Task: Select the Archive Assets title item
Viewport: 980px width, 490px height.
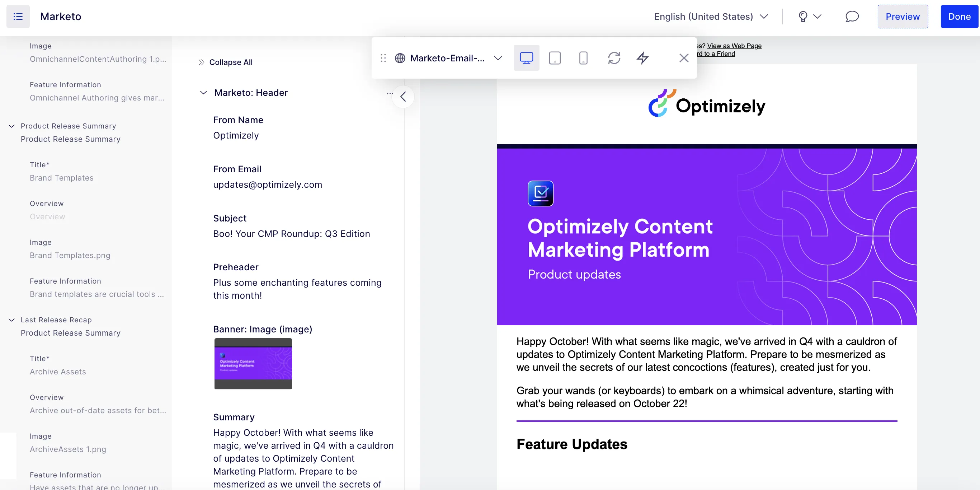Action: click(x=58, y=372)
